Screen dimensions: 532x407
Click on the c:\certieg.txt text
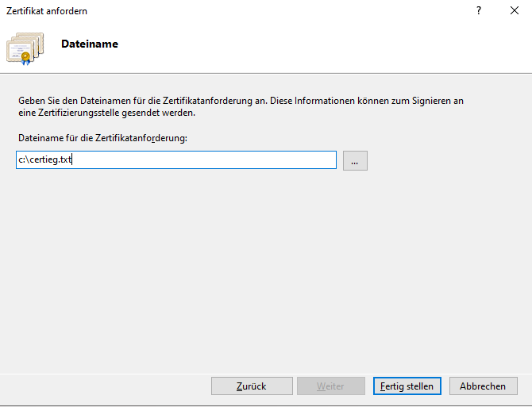pyautogui.click(x=45, y=160)
